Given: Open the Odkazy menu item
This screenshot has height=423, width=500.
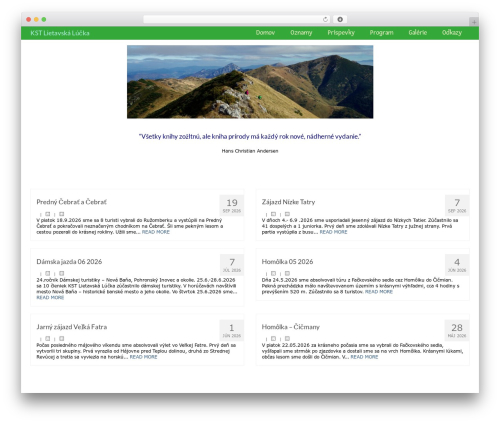Looking at the screenshot, I should (x=452, y=33).
